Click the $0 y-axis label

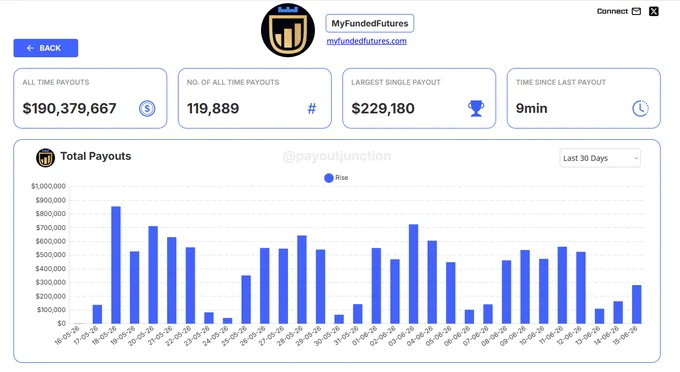(x=62, y=323)
